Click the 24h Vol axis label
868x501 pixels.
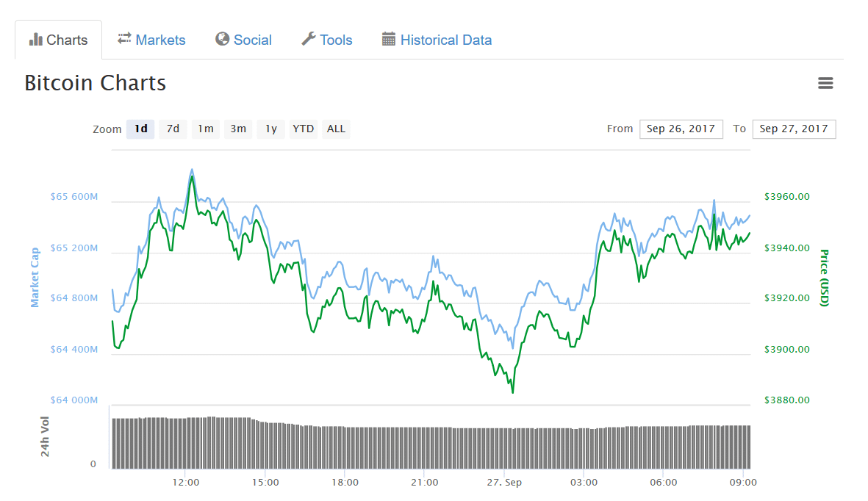coord(45,436)
